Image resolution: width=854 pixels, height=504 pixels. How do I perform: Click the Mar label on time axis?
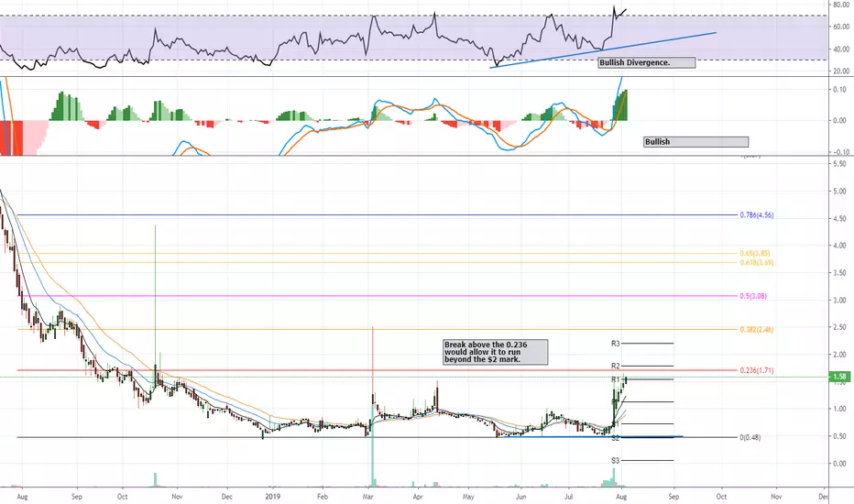[367, 497]
